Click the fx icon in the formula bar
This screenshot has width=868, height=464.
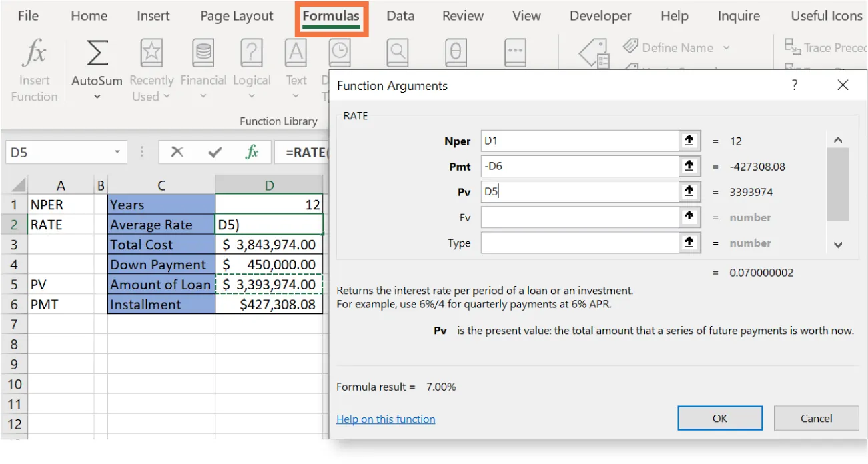[252, 151]
